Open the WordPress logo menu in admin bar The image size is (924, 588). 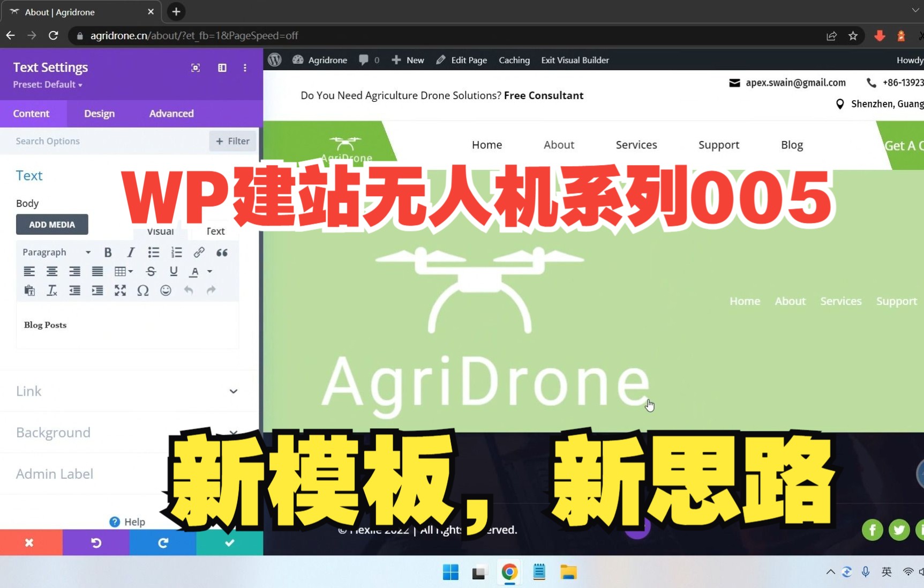274,59
